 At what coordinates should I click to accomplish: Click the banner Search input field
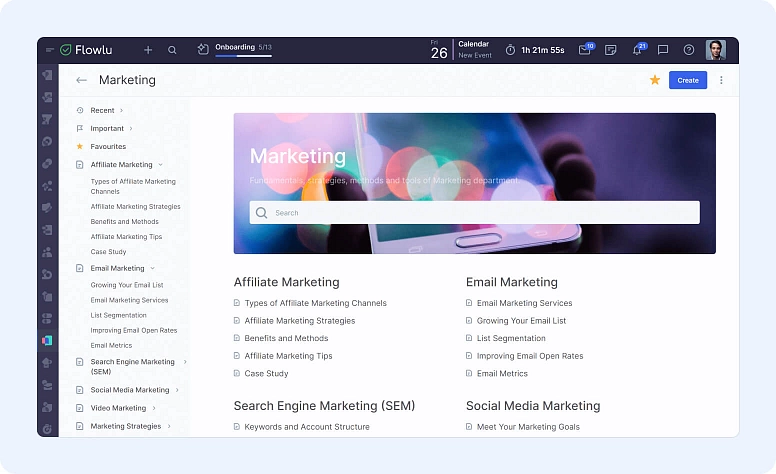(475, 213)
